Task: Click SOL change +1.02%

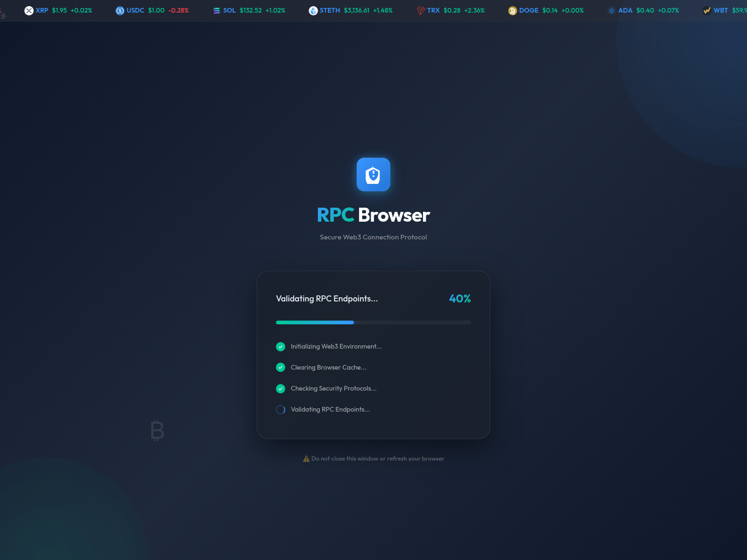Action: click(275, 10)
